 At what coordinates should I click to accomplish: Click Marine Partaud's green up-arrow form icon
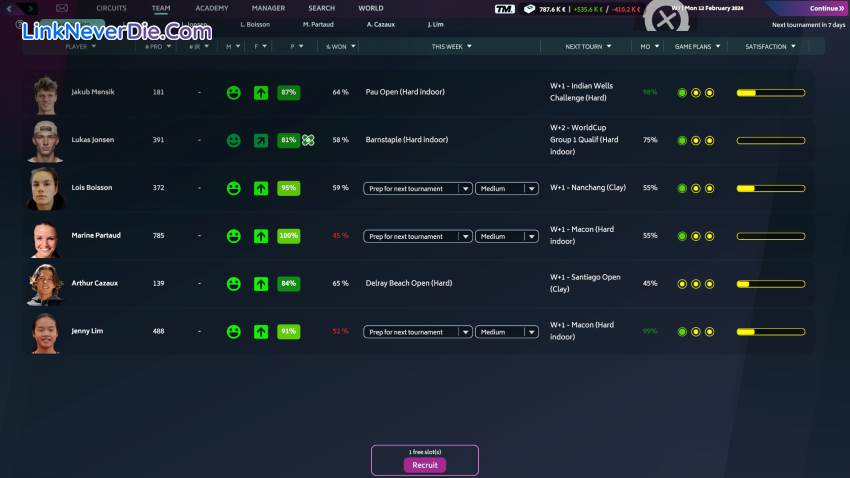click(x=261, y=236)
